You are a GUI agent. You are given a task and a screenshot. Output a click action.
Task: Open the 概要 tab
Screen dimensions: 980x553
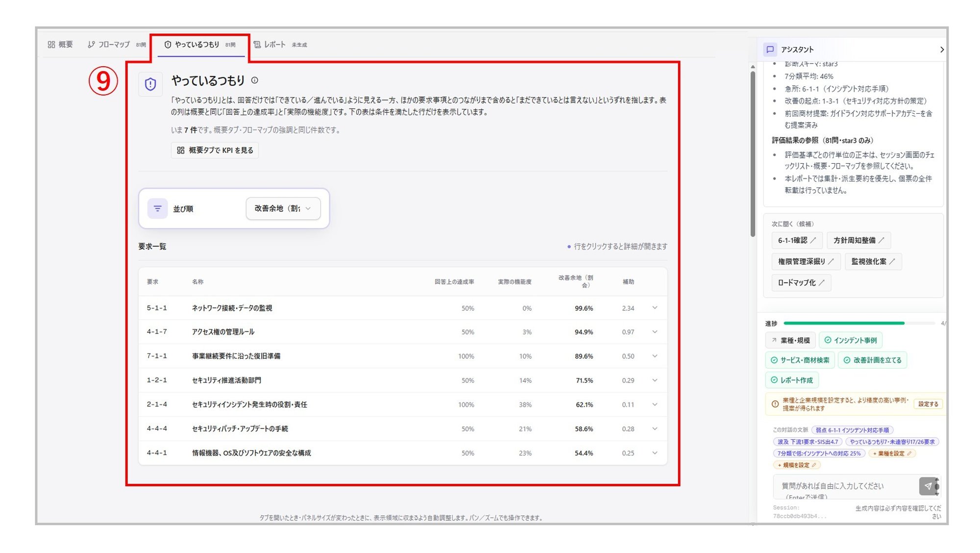tap(60, 45)
